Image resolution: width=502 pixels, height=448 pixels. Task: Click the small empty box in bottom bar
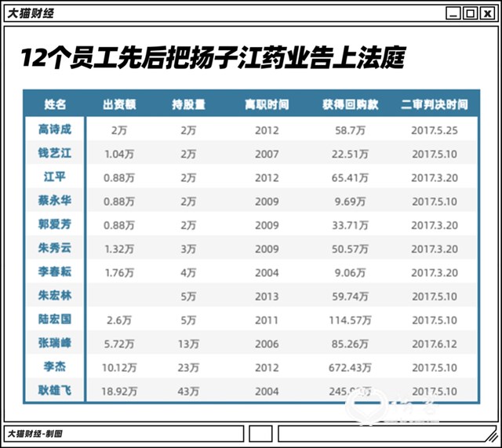click(260, 434)
